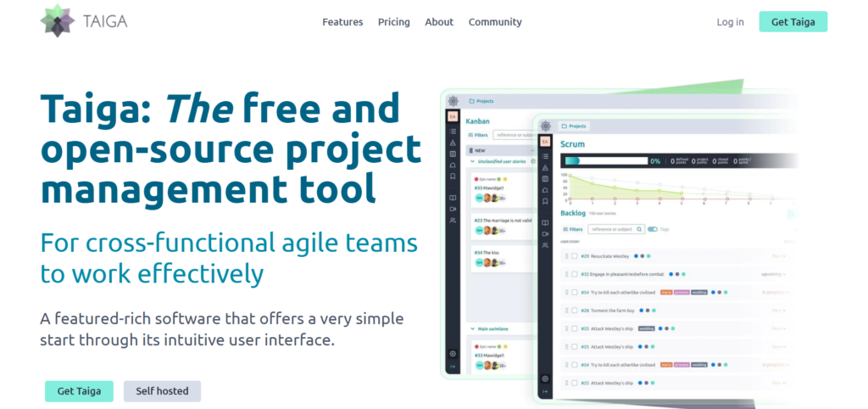Click Get Taiga button below the hero text
Screen dimensions: 868x409
79,391
